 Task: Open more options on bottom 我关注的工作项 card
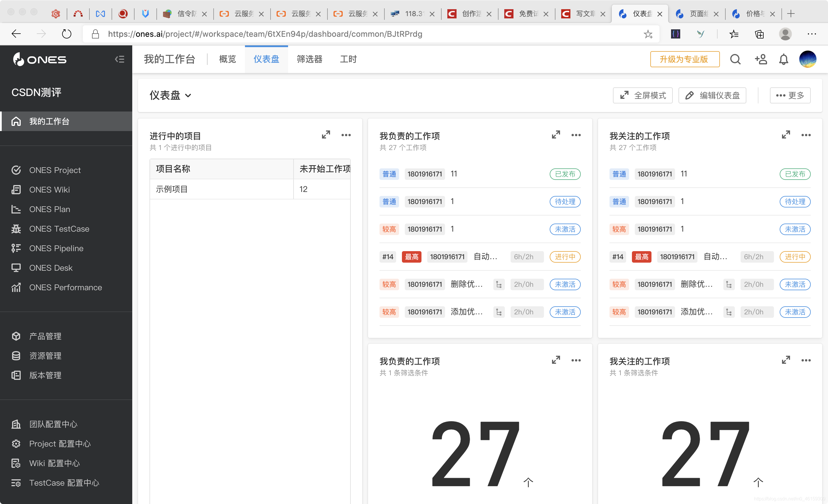pyautogui.click(x=806, y=360)
